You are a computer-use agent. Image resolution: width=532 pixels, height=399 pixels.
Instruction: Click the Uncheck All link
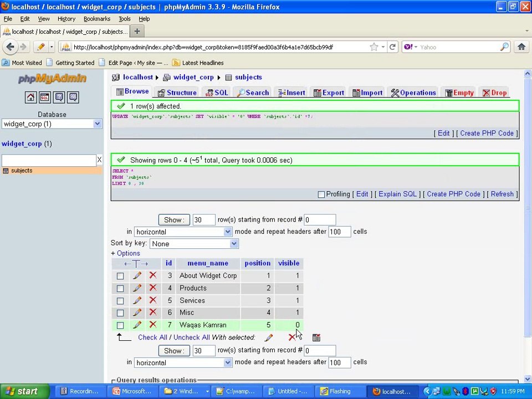point(191,337)
